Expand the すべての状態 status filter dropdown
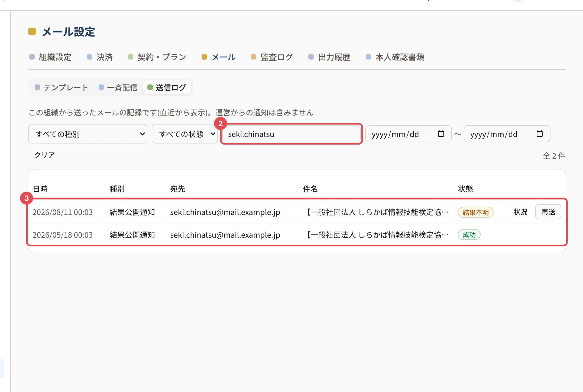This screenshot has width=583, height=392. click(x=185, y=134)
